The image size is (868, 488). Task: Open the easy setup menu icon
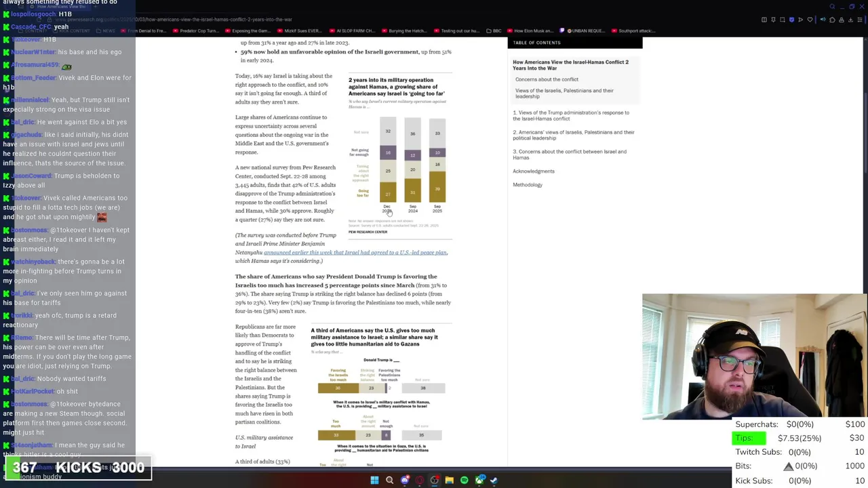point(860,20)
